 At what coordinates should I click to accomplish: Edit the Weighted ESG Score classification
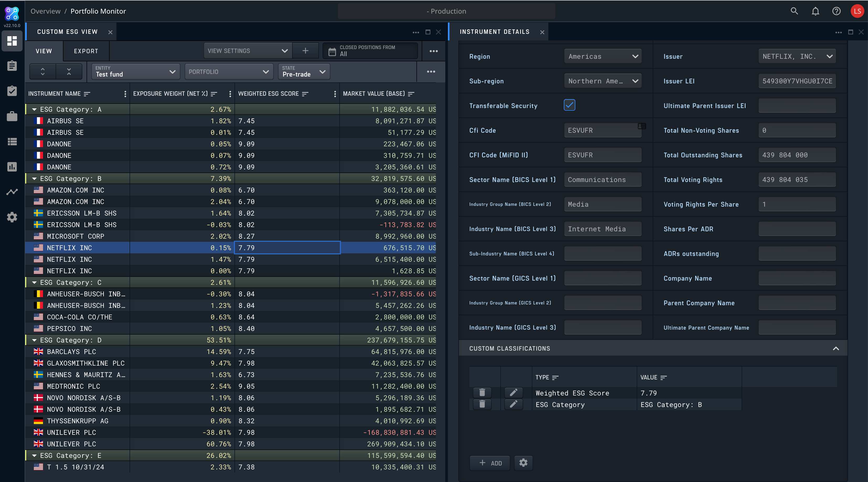pyautogui.click(x=513, y=392)
